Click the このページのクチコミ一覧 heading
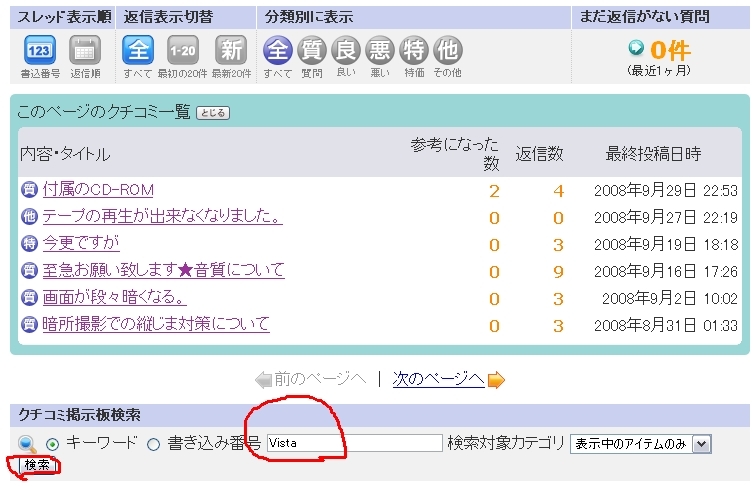 tap(104, 112)
